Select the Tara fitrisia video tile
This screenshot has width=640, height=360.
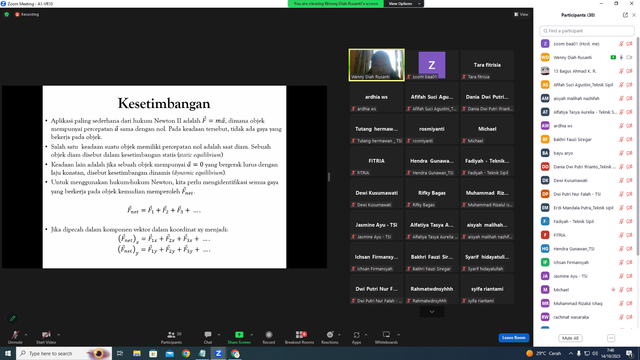[x=487, y=65]
